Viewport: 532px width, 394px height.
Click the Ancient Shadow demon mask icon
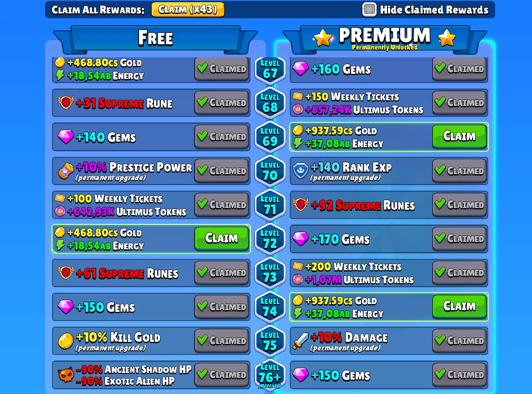pos(66,374)
